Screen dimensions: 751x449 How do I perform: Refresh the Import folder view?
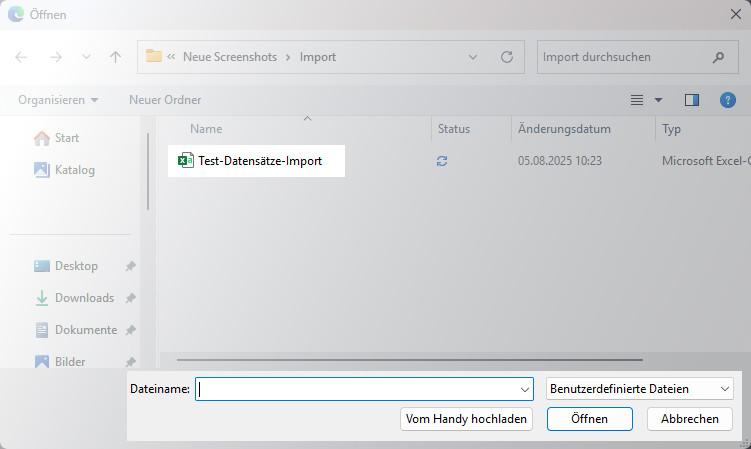tap(507, 57)
